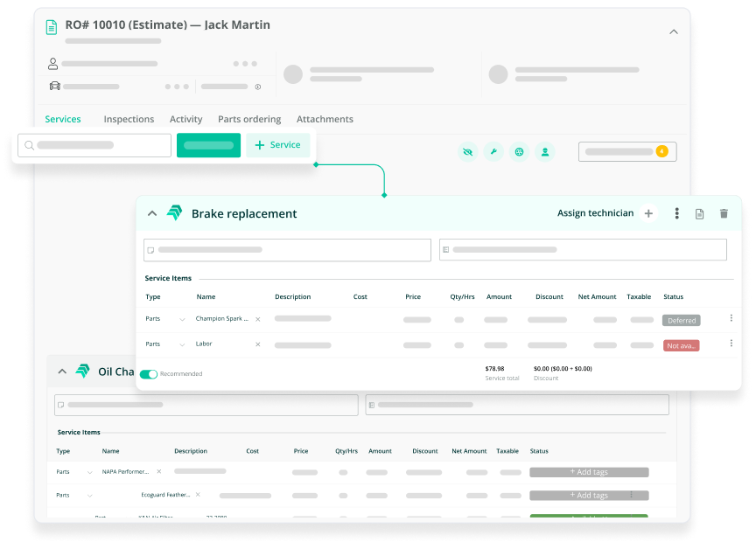Open Brake replacement three-dot options menu

point(676,213)
